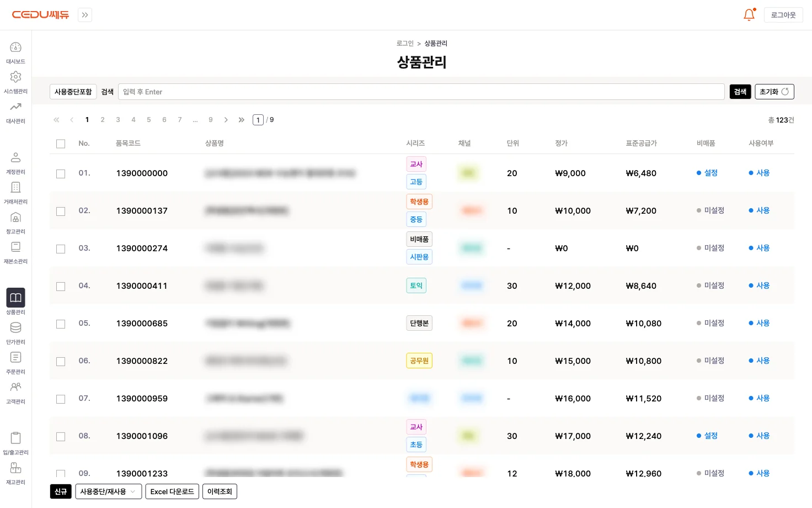Click 로그인 in the breadcrumb
Image resolution: width=812 pixels, height=508 pixels.
(405, 44)
